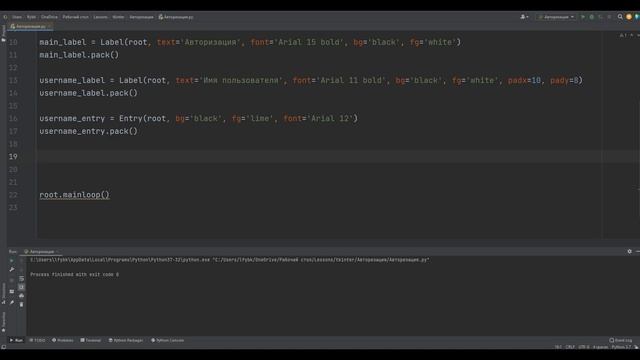Image resolution: width=640 pixels, height=360 pixels.
Task: Move up the stack trace arrow in the Run panel
Action: click(21, 260)
